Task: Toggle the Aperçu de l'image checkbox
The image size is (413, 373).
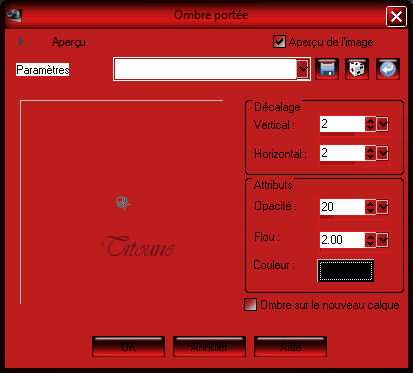Action: click(x=279, y=42)
